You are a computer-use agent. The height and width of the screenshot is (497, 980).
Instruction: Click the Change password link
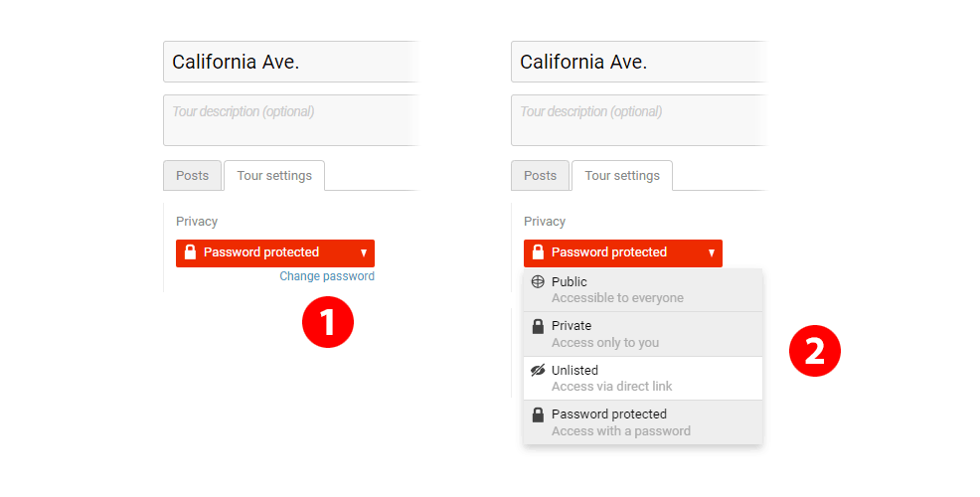[327, 276]
